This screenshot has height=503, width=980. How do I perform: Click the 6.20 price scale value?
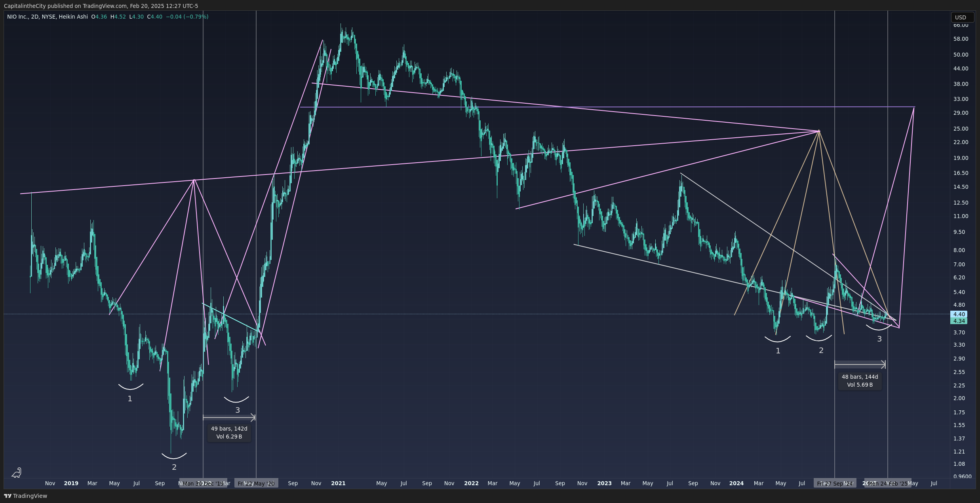(959, 277)
